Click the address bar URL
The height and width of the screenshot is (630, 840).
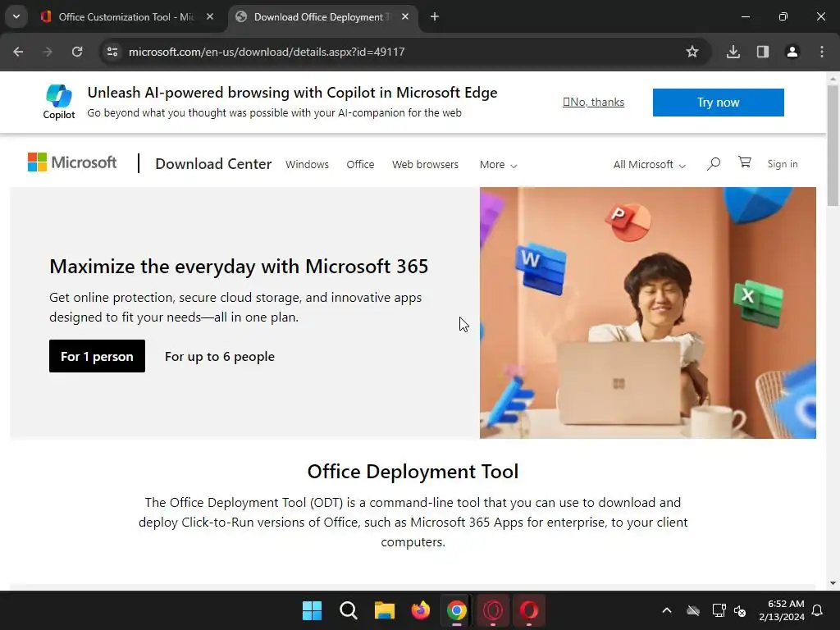tap(267, 52)
